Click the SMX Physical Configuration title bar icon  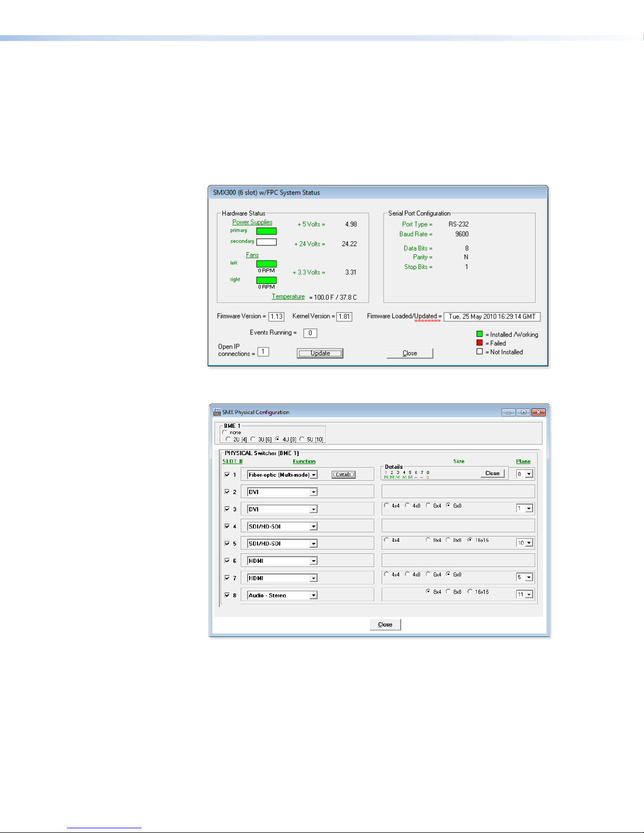[x=217, y=412]
